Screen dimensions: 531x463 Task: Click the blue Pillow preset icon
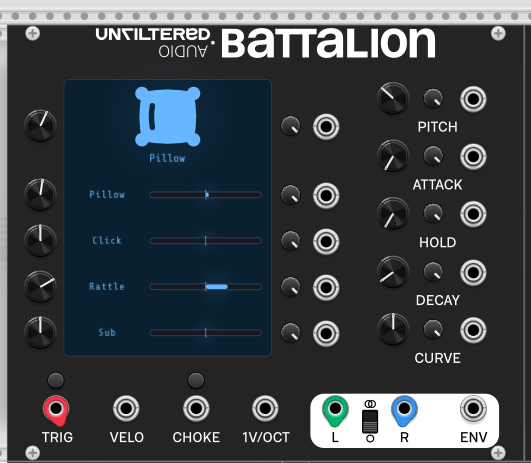pos(168,117)
